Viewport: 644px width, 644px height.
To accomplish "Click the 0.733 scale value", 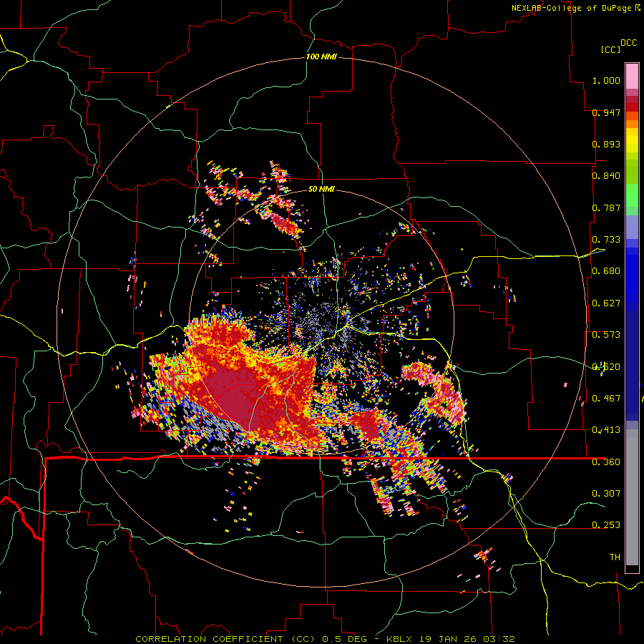I will (606, 240).
